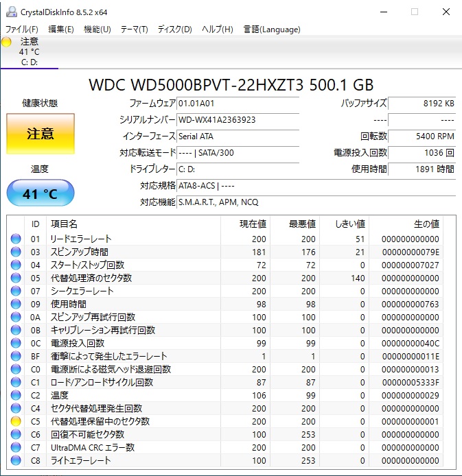Click the status dot for C4 セクタ代替処理発生回数
Image resolution: width=462 pixels, height=476 pixels.
point(16,409)
